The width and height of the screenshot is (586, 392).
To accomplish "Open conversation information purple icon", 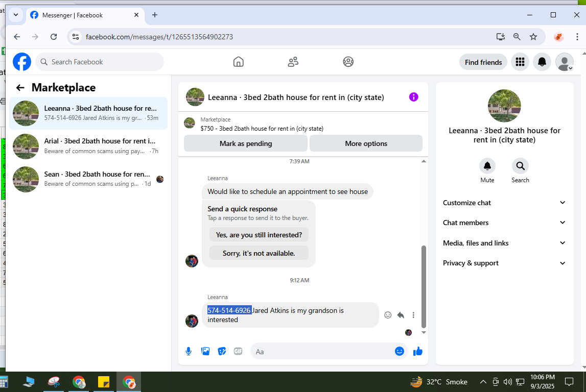I will 413,97.
